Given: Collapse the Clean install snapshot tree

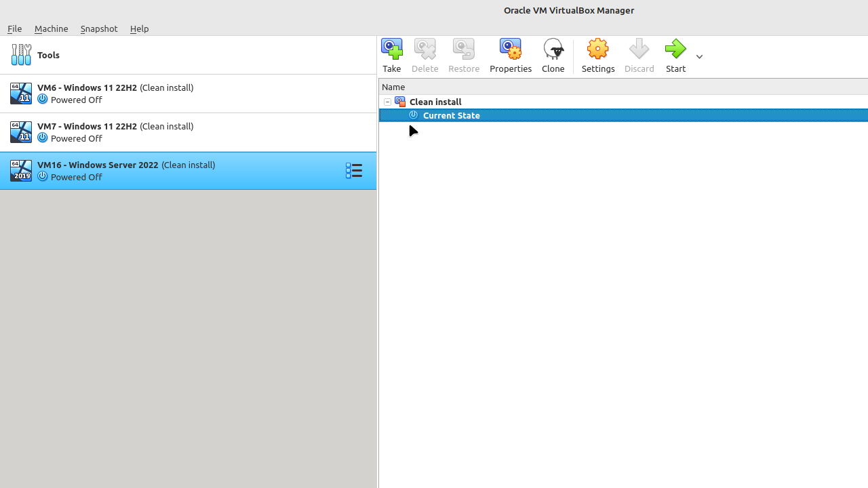Looking at the screenshot, I should tap(387, 102).
